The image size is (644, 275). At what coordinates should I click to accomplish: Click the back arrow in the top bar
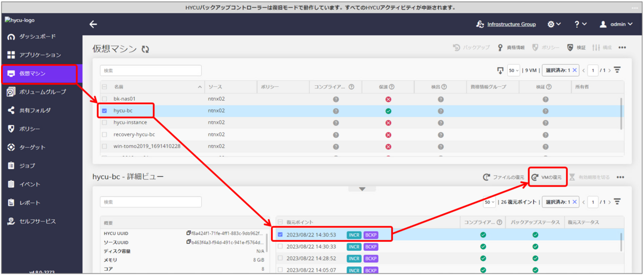(x=93, y=24)
